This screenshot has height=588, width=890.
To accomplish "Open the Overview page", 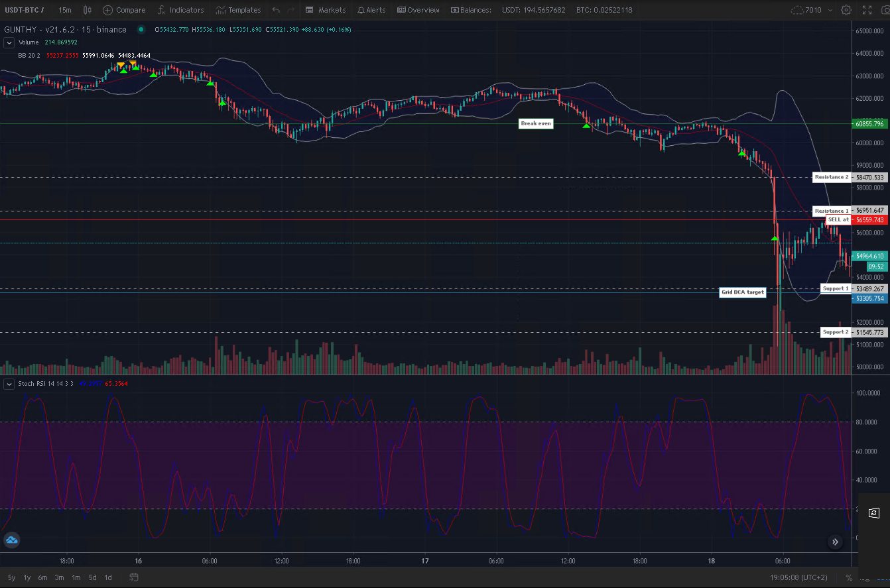I will pyautogui.click(x=418, y=10).
